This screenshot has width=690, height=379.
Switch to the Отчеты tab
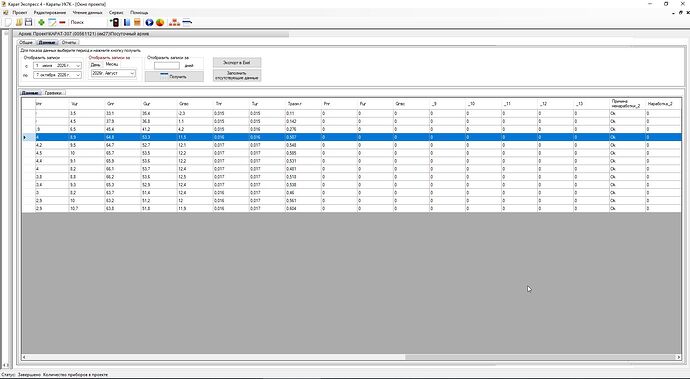[x=69, y=42]
